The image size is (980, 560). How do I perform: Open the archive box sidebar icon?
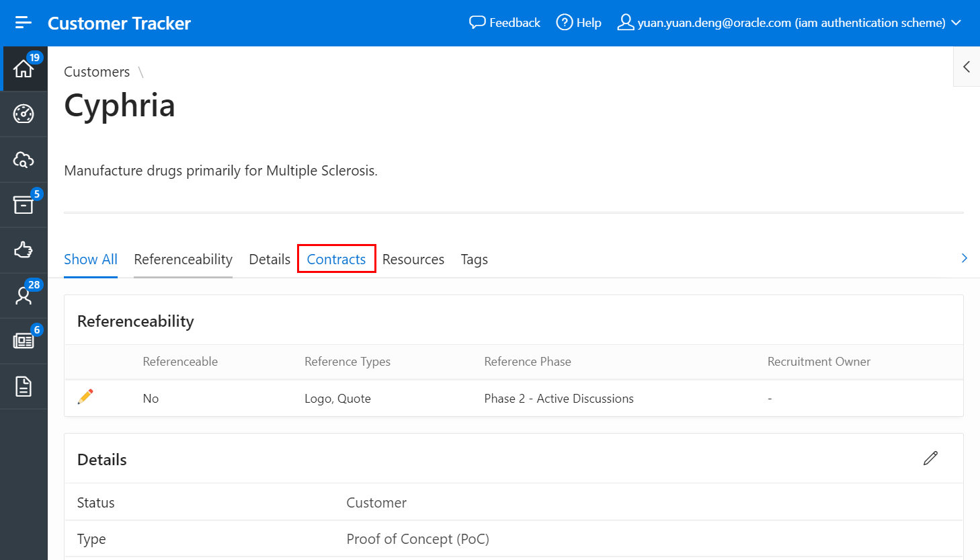coord(24,204)
